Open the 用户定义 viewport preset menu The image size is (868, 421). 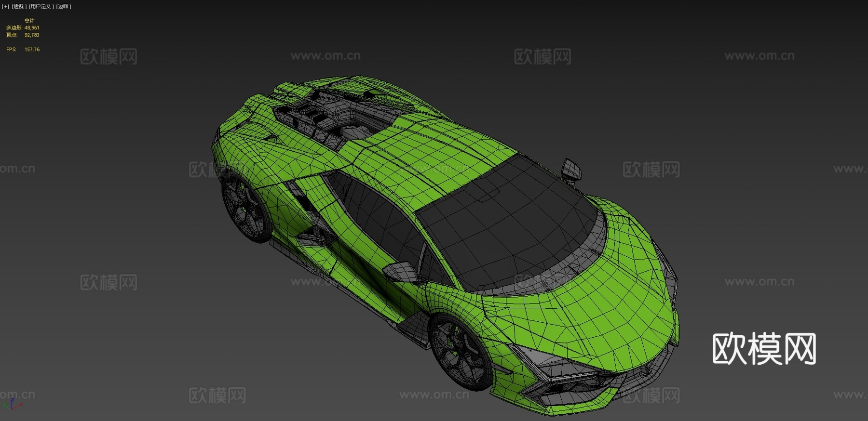pos(41,6)
